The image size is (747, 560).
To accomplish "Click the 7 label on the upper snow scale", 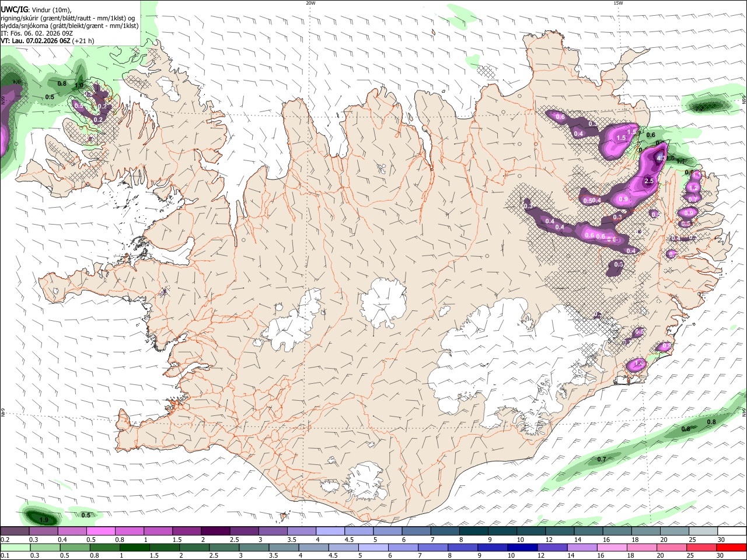I will [433, 540].
